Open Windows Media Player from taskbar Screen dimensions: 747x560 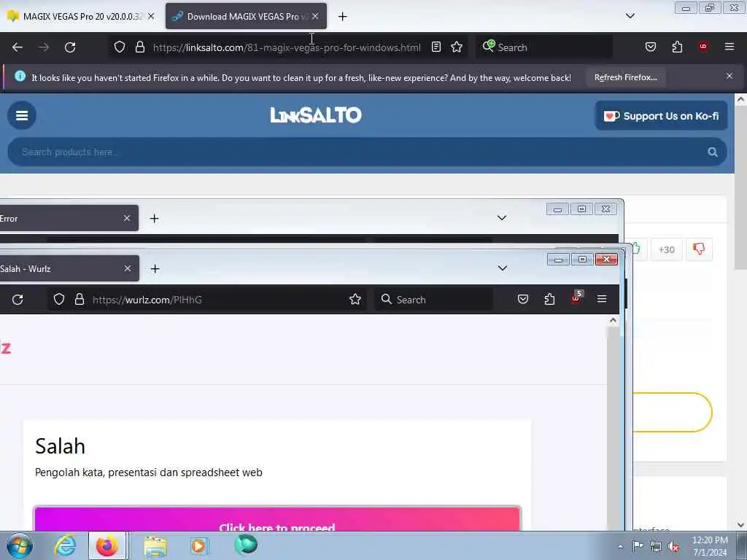tap(198, 545)
